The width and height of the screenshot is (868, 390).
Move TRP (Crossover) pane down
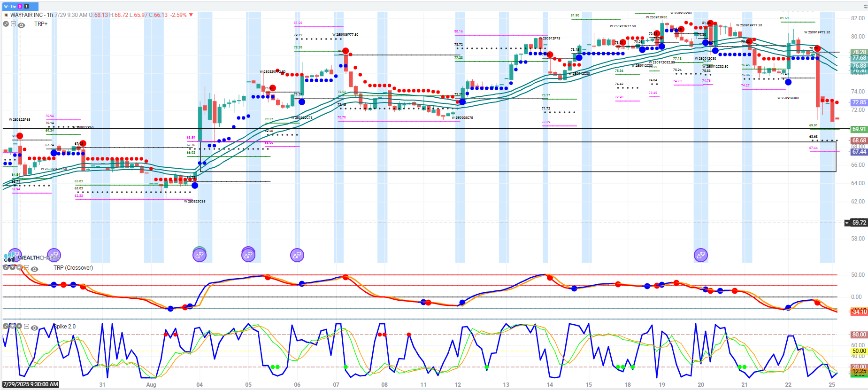point(13,267)
